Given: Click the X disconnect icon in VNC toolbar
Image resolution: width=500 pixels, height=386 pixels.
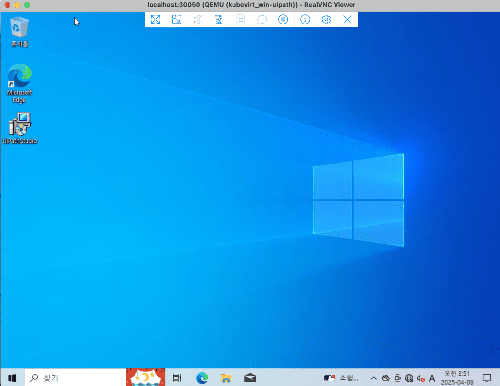Looking at the screenshot, I should click(x=347, y=20).
